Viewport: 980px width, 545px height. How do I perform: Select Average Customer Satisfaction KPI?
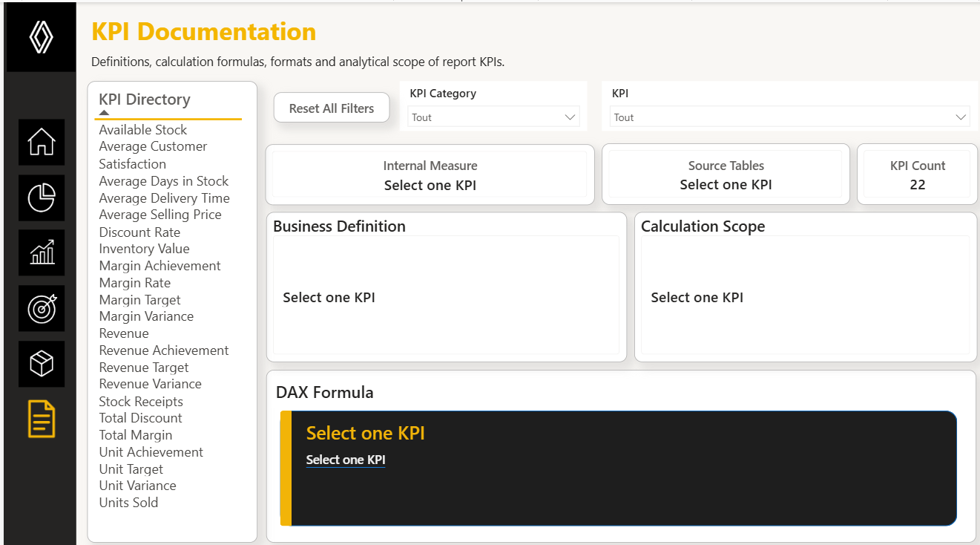click(153, 155)
